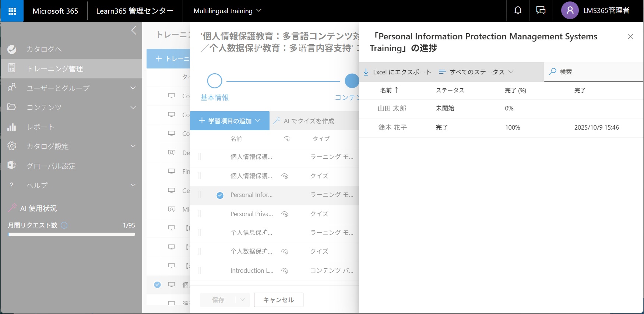Click the drag handle of the 个人信息保护 row
Viewport: 644px width, 314px height.
click(200, 233)
